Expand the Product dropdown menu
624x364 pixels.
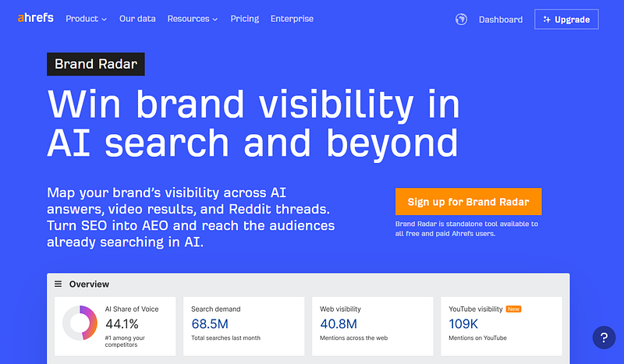pyautogui.click(x=86, y=19)
